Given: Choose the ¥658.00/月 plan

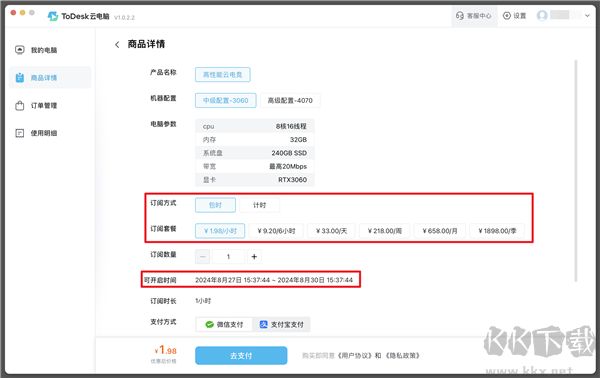Looking at the screenshot, I should tap(440, 231).
